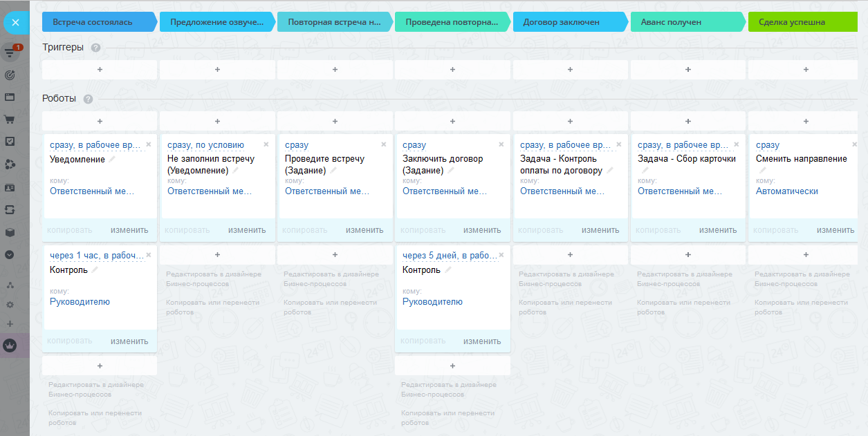This screenshot has height=436, width=868.
Task: Rename the Уведомление robot via pencil icon
Action: coord(112,160)
